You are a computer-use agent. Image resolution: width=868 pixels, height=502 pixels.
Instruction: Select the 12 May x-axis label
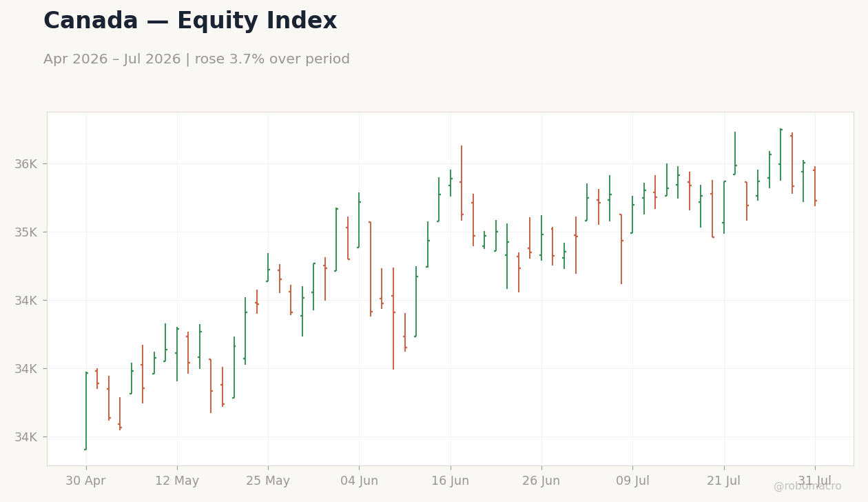click(177, 481)
